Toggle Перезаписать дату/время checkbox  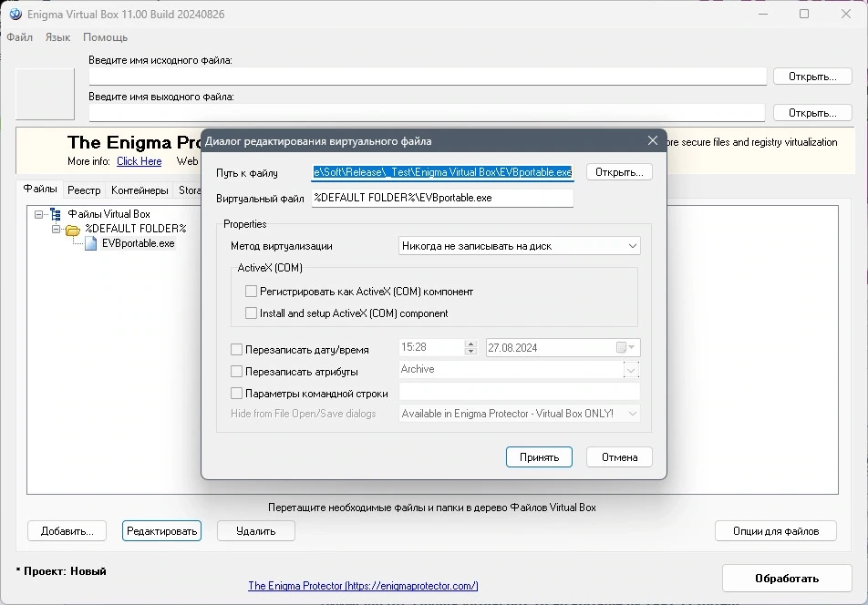click(236, 350)
